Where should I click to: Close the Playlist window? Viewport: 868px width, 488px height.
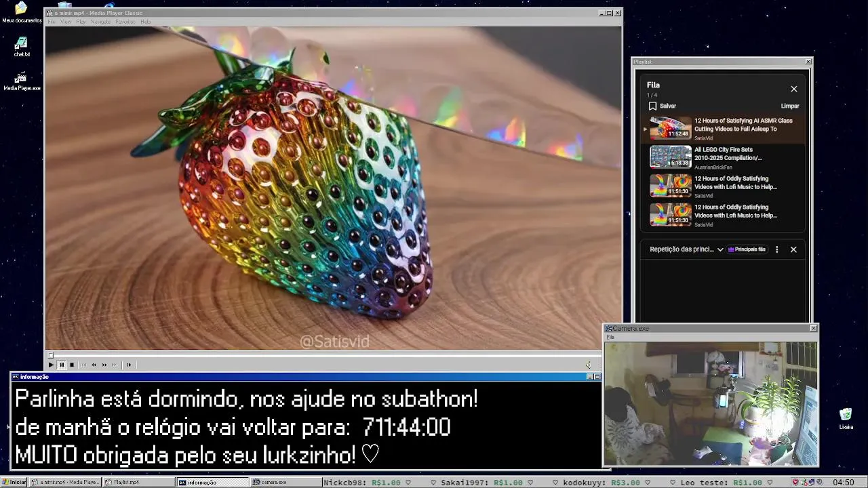(x=808, y=62)
